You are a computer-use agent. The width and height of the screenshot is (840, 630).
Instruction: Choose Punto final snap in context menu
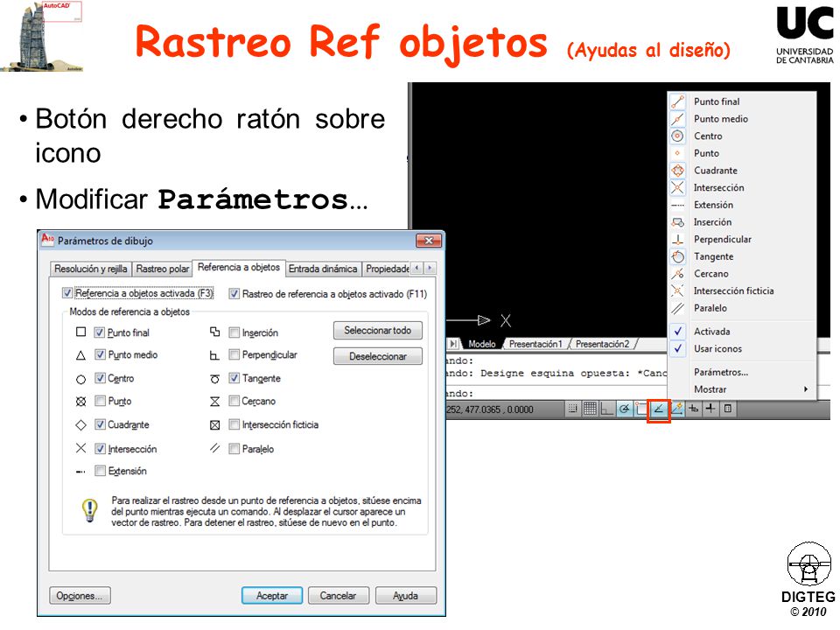(x=742, y=101)
